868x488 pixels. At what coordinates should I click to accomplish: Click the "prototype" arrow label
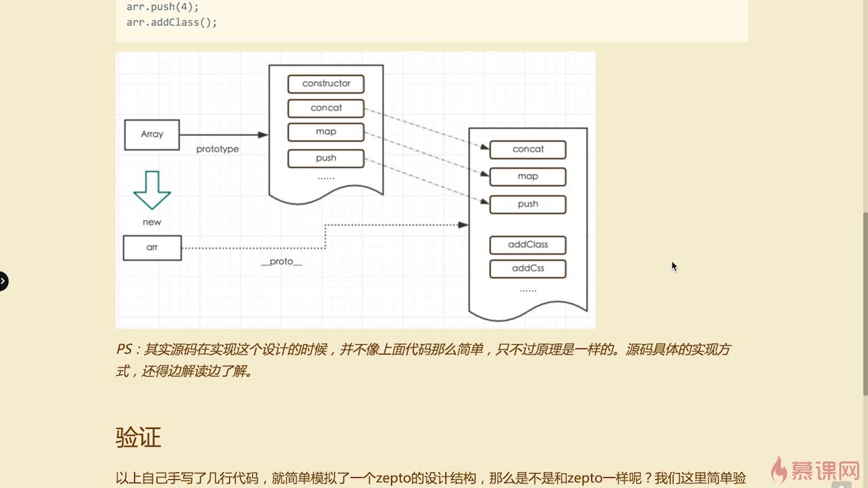[218, 149]
